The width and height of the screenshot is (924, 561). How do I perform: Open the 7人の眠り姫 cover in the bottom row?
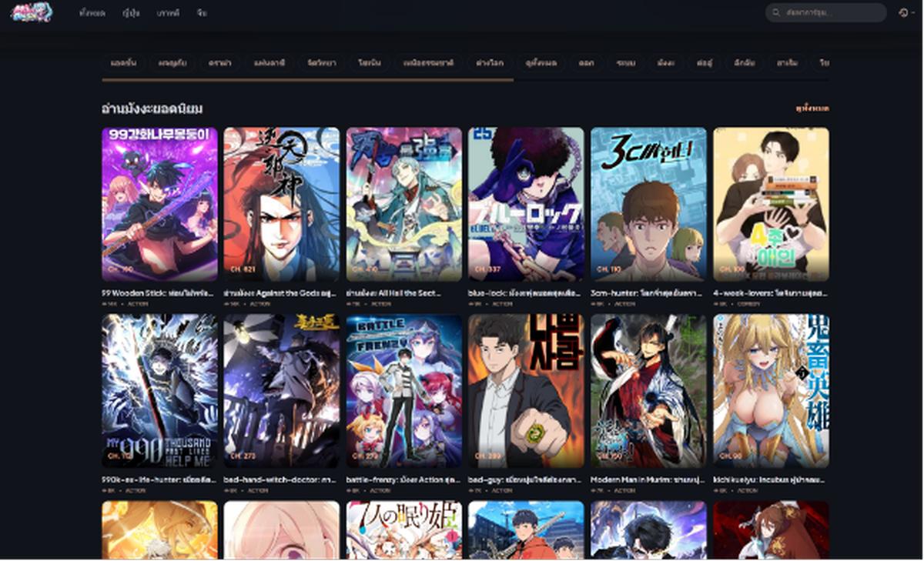(x=403, y=529)
